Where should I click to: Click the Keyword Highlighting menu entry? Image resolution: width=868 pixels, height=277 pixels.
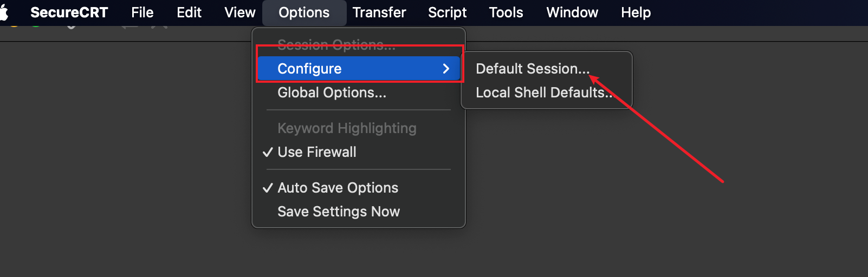(x=347, y=128)
